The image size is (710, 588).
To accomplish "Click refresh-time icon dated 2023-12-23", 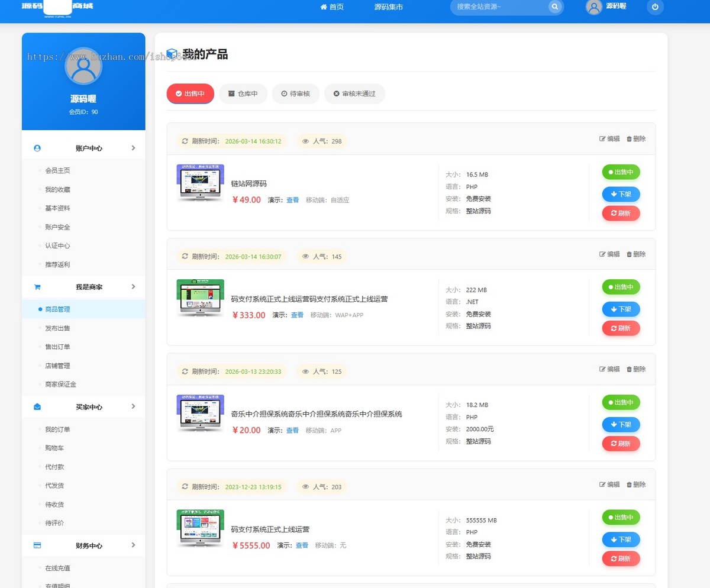I will coord(185,487).
